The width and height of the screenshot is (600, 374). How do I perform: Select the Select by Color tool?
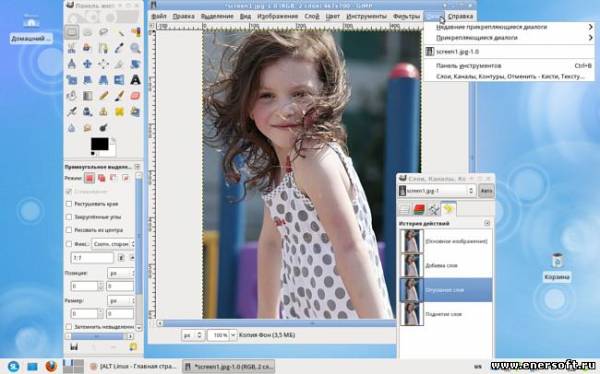[x=135, y=32]
